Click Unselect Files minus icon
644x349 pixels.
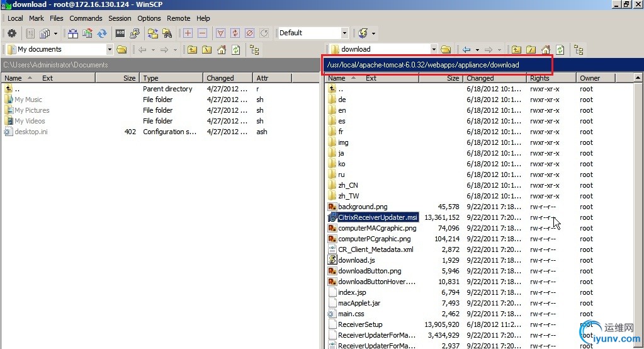click(x=202, y=33)
